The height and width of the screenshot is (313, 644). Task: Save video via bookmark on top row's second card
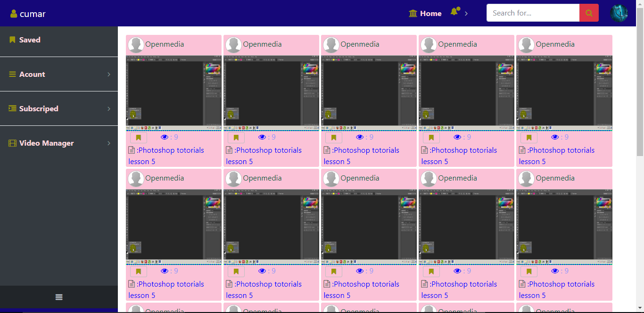[236, 138]
